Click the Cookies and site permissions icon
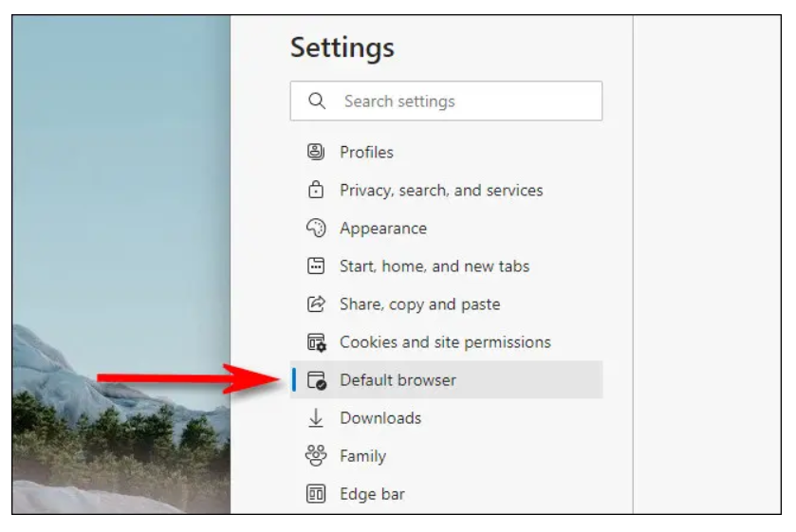 click(316, 342)
